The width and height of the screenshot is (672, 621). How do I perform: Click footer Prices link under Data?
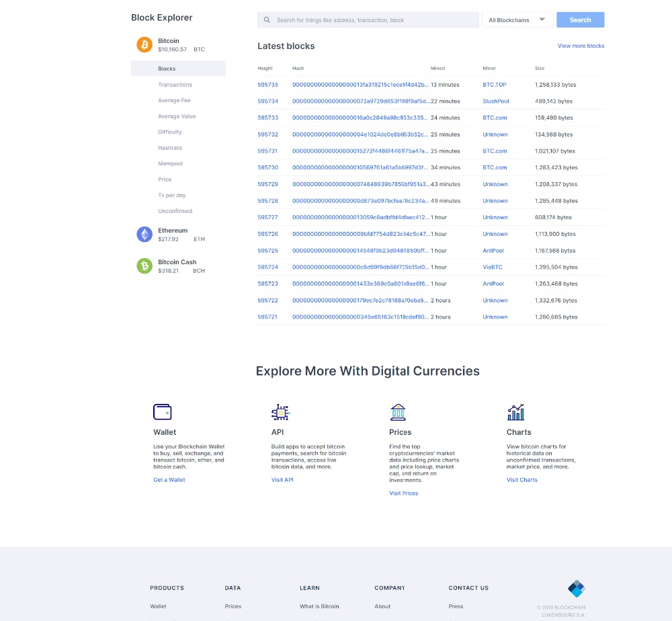[x=233, y=606]
